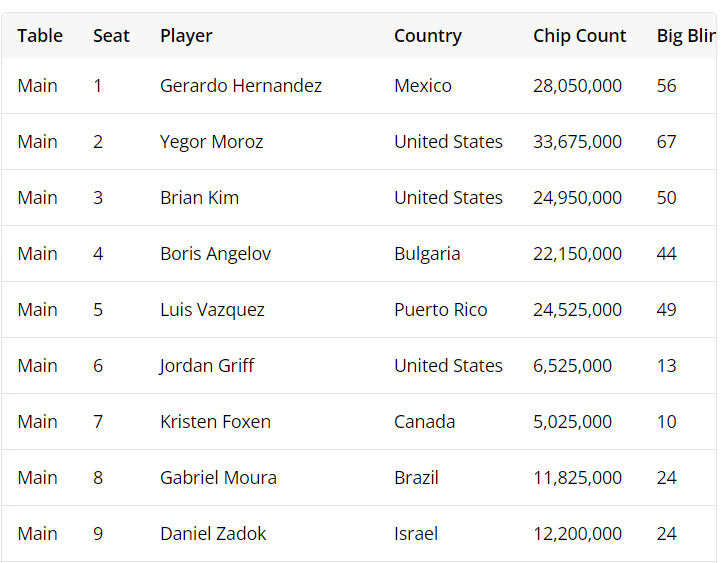Viewport: 723px width, 563px height.
Task: Click the Seat column header
Action: point(111,36)
